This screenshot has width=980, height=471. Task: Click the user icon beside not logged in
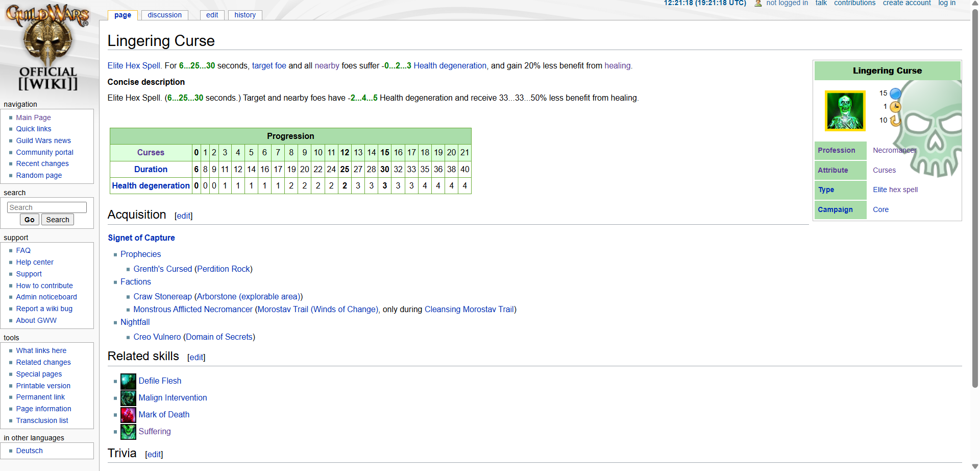click(x=758, y=3)
